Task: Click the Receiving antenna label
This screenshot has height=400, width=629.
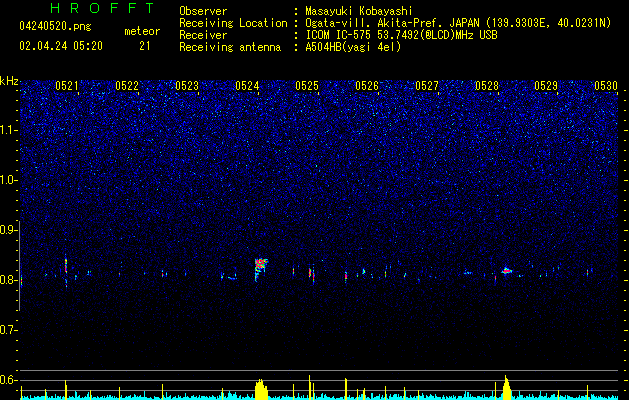Action: tap(230, 47)
